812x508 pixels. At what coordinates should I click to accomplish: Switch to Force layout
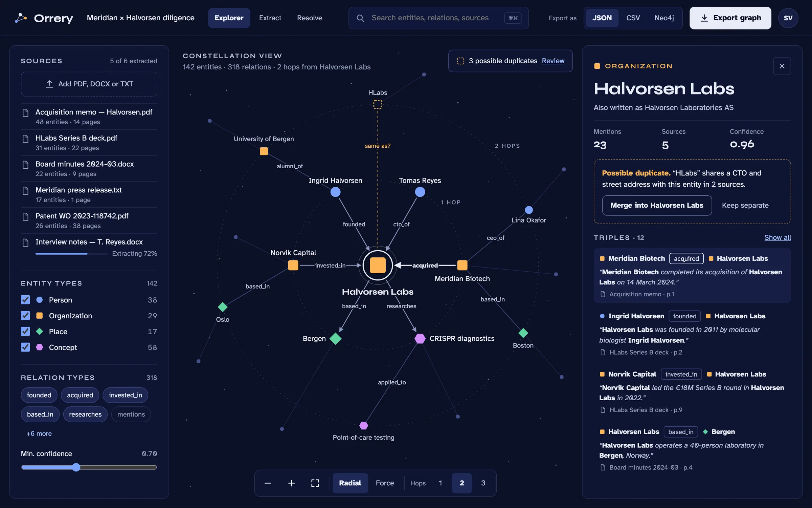[385, 483]
